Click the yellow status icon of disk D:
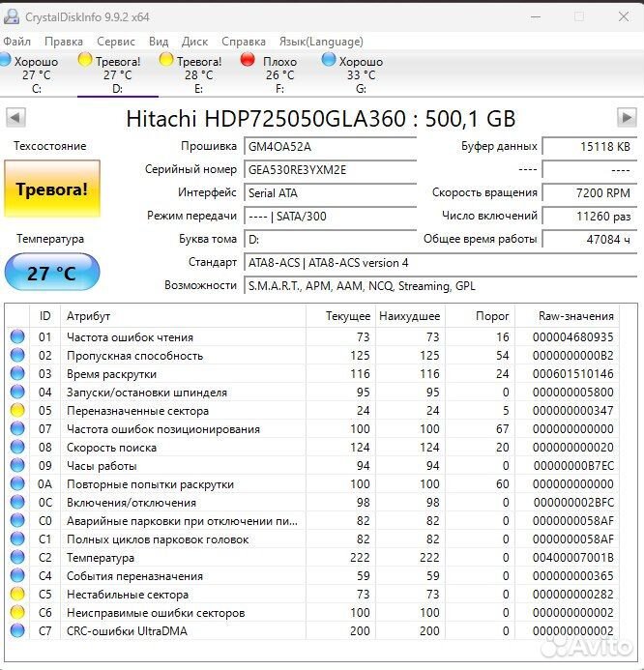The image size is (644, 670). click(85, 59)
